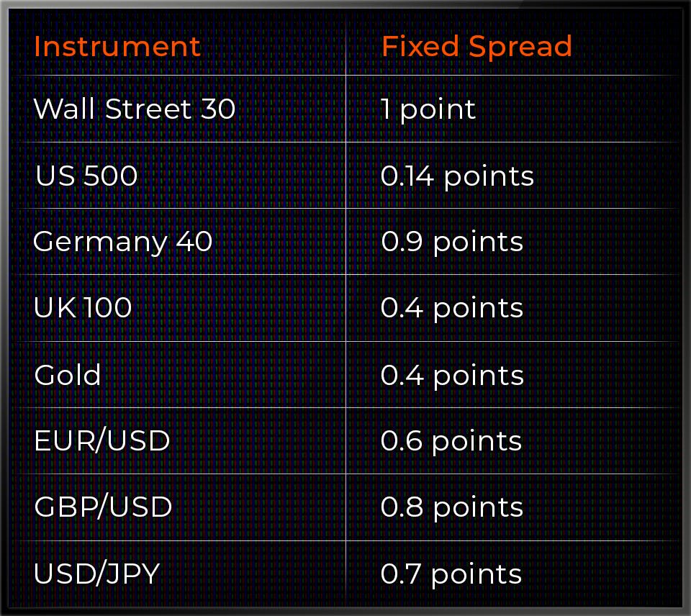This screenshot has height=616, width=691.
Task: Select the EUR/USD currency pair
Action: [101, 440]
